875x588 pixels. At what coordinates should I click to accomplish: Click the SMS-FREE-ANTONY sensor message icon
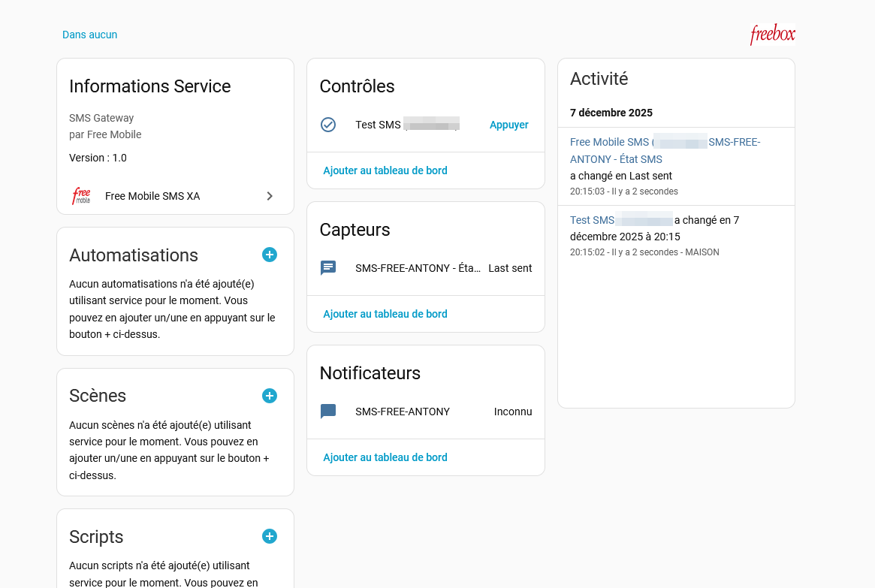[328, 268]
